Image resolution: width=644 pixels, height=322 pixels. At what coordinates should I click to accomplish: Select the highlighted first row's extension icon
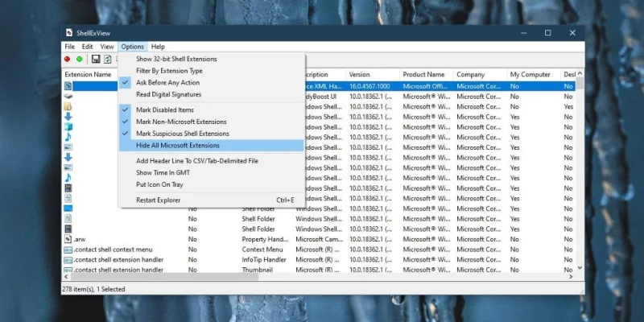point(68,86)
